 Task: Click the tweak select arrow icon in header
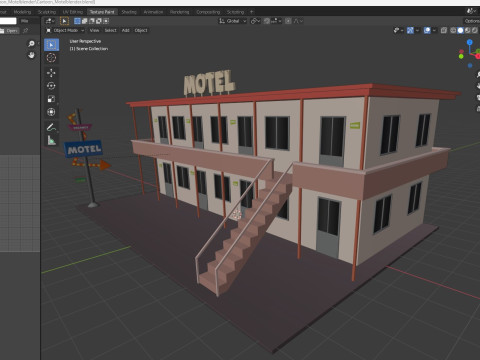click(x=64, y=21)
